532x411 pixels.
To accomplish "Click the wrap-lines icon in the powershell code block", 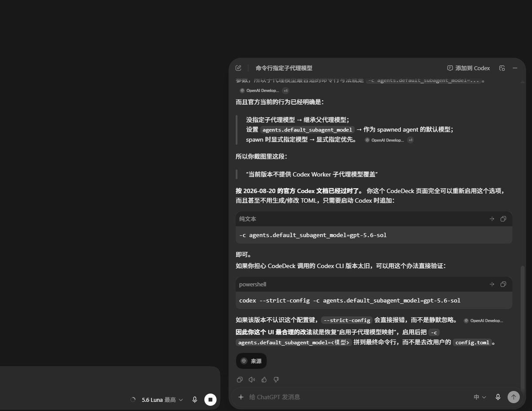I will (492, 284).
